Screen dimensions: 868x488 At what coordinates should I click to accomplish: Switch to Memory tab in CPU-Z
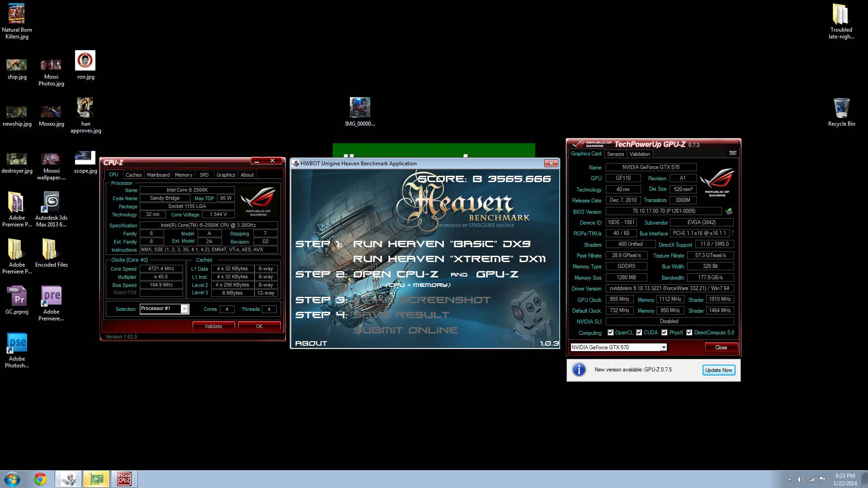point(184,175)
